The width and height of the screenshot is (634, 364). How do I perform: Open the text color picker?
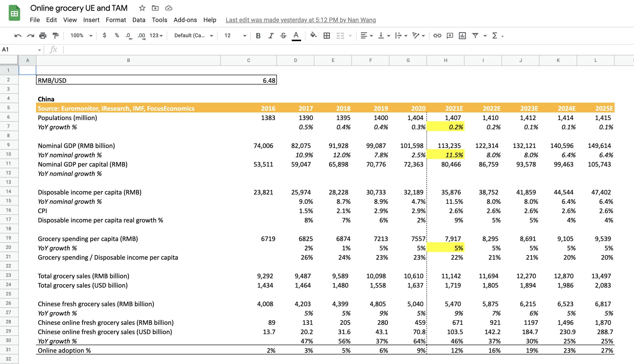pos(296,36)
